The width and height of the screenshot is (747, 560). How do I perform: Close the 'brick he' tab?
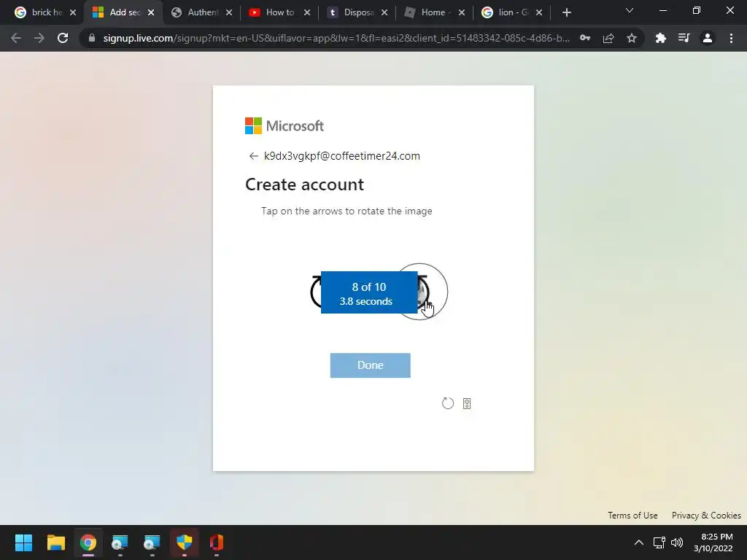point(73,13)
